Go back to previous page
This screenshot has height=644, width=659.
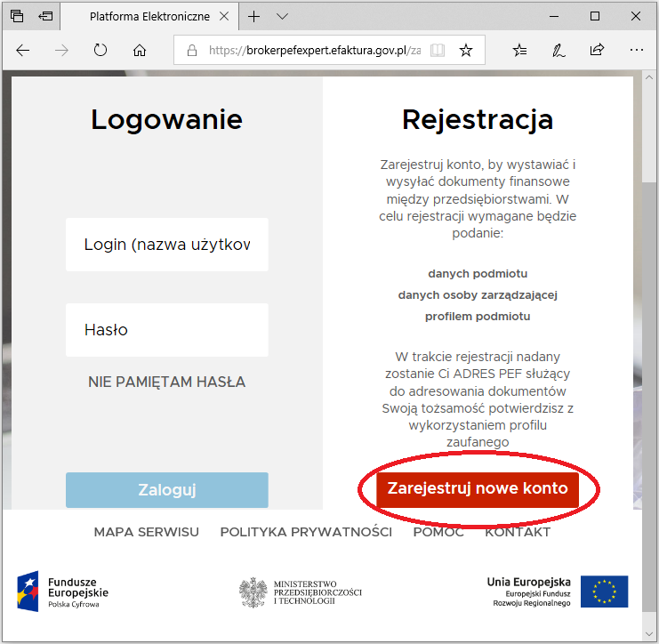(x=23, y=51)
